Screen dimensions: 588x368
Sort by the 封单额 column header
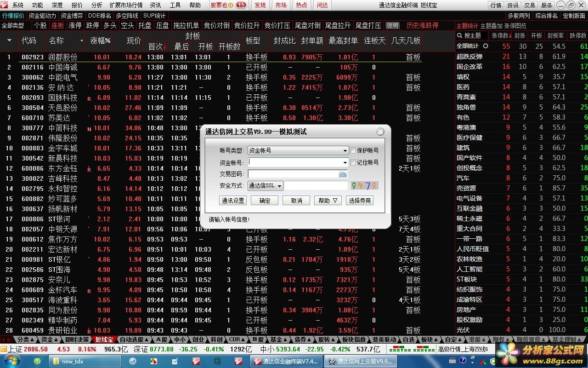point(312,40)
